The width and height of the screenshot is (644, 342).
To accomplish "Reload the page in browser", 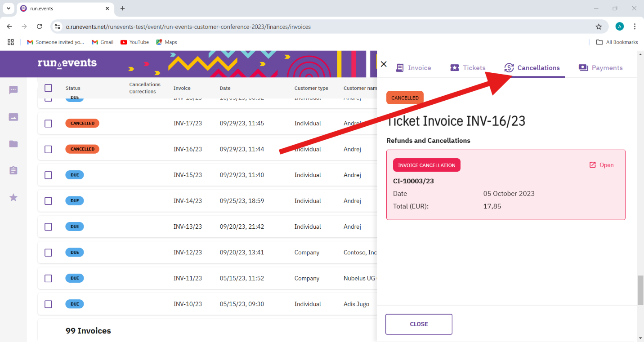I will click(x=39, y=27).
